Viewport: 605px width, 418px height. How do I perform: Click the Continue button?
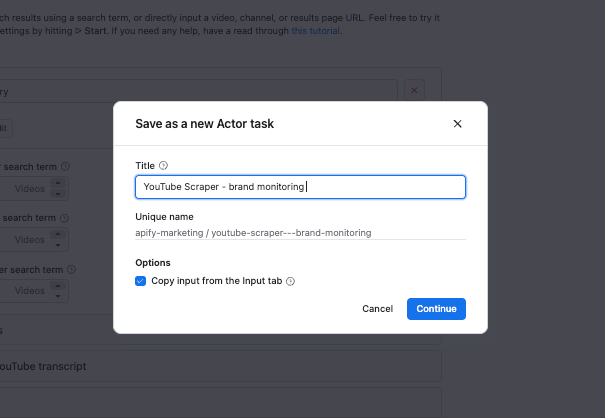tap(436, 309)
